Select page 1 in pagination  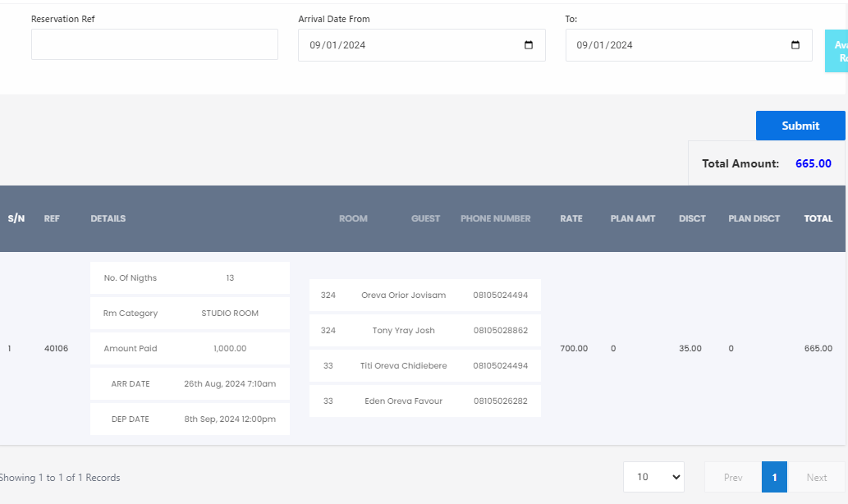[x=774, y=478]
